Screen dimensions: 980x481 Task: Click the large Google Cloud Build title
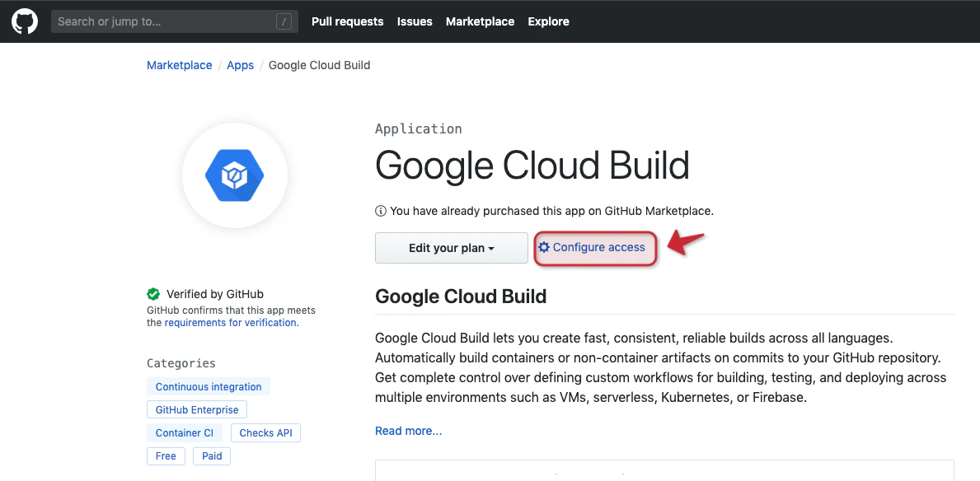point(532,166)
